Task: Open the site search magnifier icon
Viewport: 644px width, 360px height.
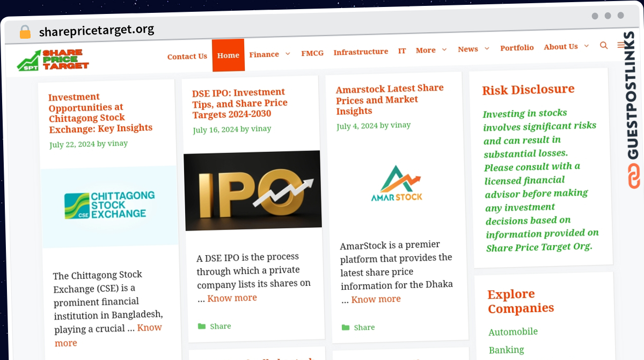Action: pos(604,46)
